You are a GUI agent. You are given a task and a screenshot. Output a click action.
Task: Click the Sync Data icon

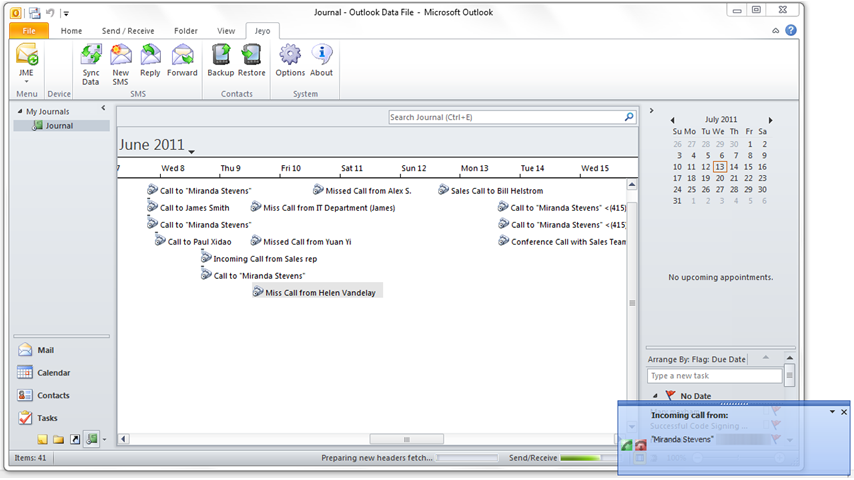tap(91, 63)
